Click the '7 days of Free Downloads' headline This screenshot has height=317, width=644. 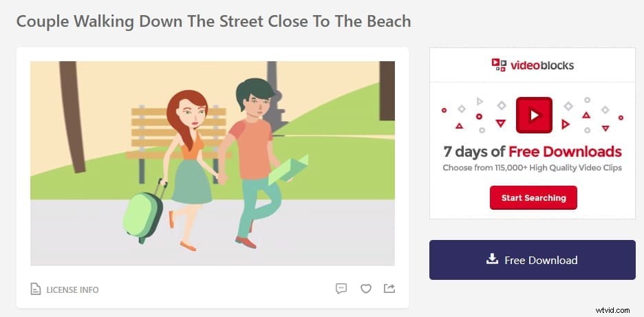pyautogui.click(x=532, y=152)
